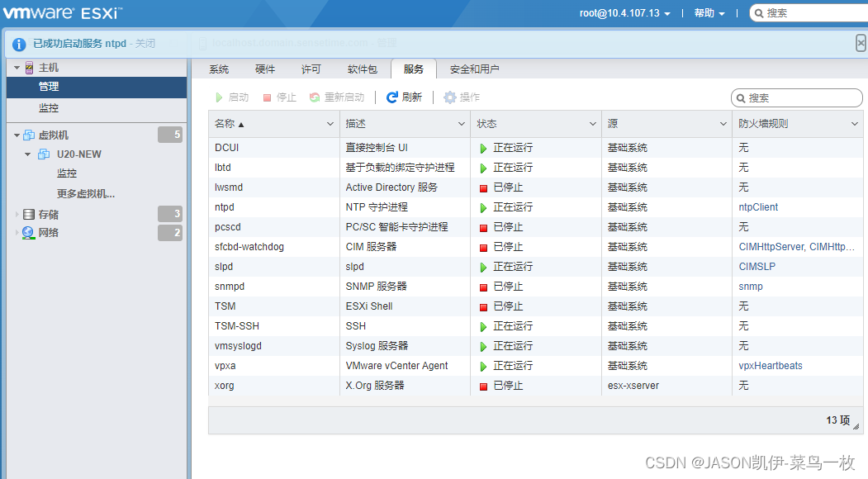
Task: Switch to the 安全和用户 tab
Action: click(x=474, y=69)
